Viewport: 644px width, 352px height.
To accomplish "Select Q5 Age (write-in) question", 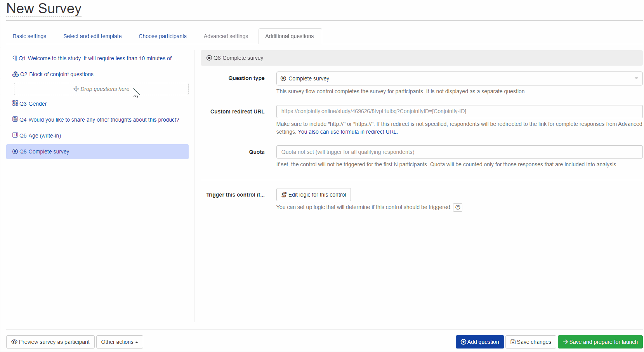I will [x=97, y=136].
